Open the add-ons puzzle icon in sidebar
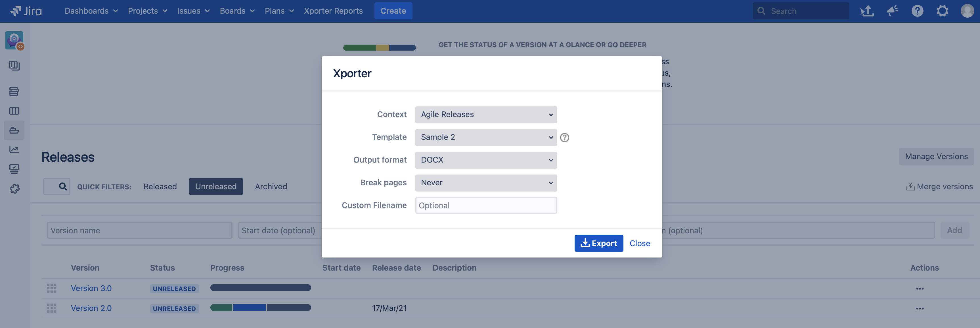This screenshot has width=980, height=328. [14, 188]
